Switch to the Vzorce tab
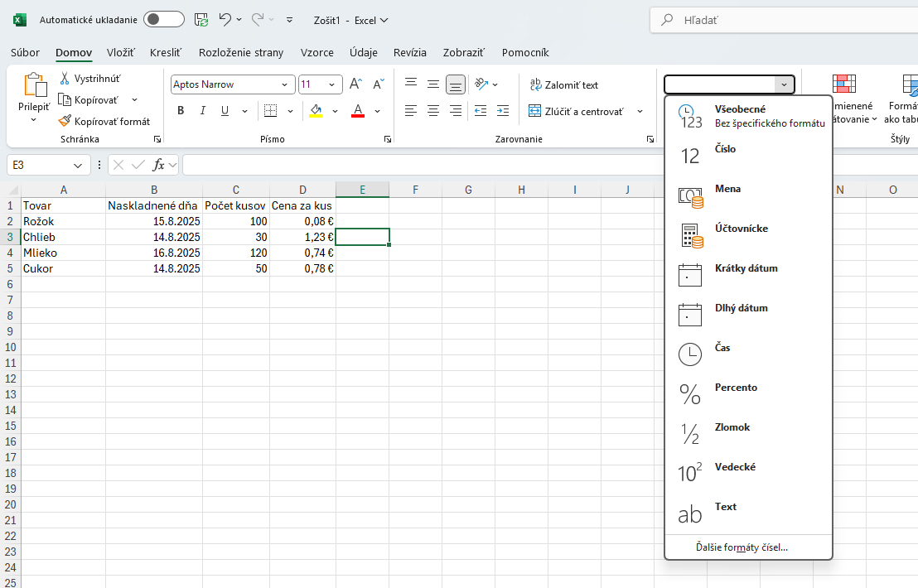 click(x=316, y=53)
